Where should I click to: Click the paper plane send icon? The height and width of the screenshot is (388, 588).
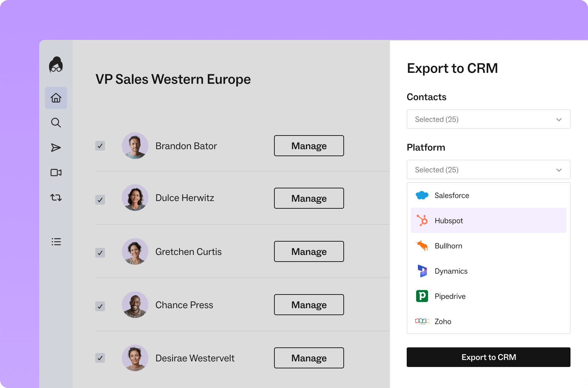pos(56,148)
